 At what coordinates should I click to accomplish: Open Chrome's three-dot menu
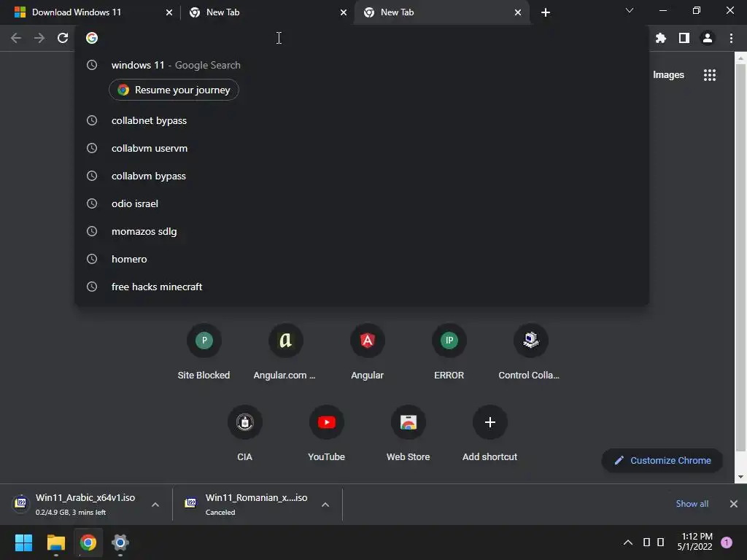(x=731, y=38)
